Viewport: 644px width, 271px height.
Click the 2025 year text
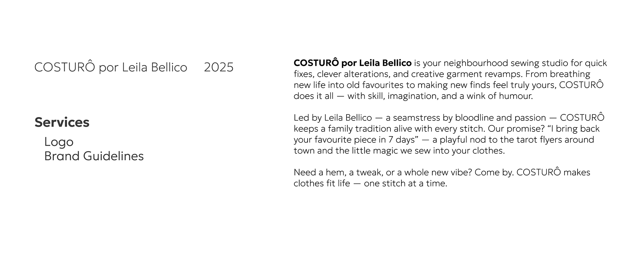pyautogui.click(x=219, y=67)
